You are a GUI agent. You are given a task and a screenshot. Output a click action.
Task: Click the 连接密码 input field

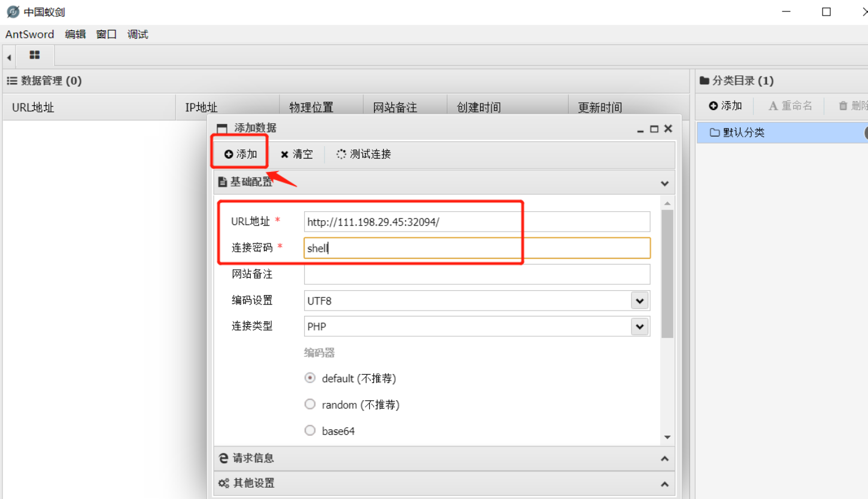click(x=477, y=248)
